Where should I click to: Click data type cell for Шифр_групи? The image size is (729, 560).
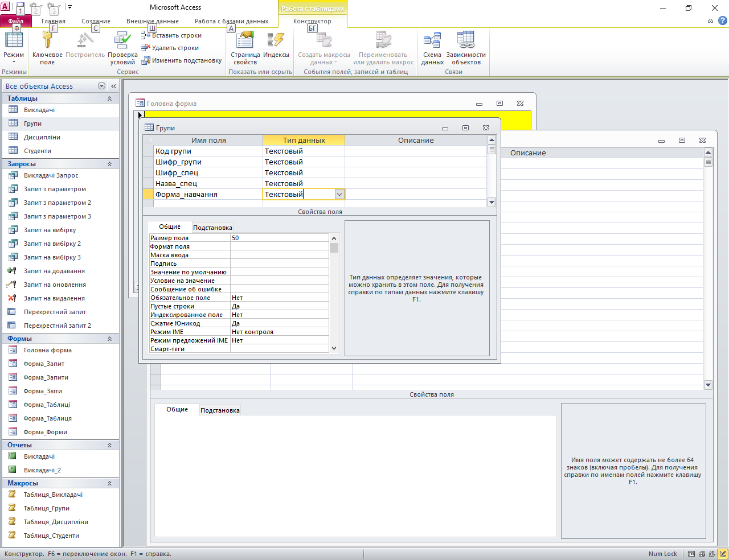tap(304, 162)
